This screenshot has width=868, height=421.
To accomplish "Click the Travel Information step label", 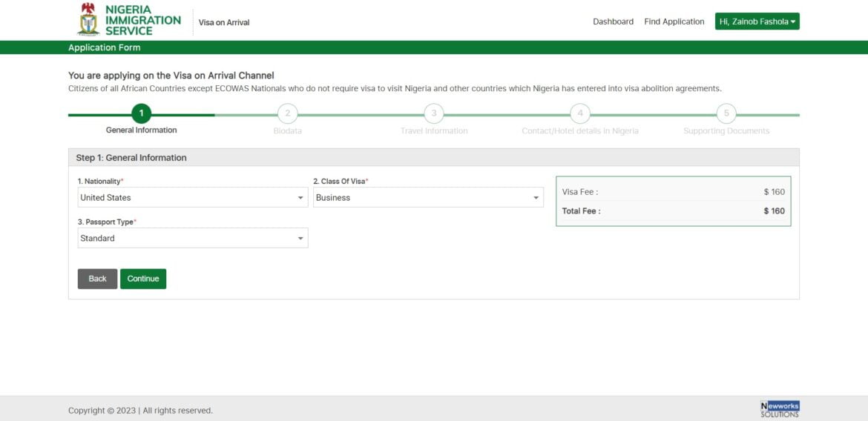I will point(434,131).
